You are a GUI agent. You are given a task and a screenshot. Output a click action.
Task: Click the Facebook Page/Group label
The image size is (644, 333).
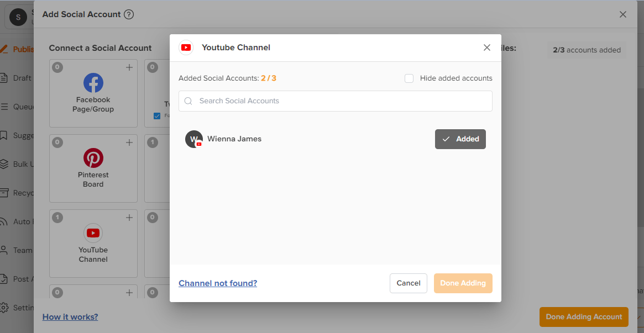click(93, 104)
